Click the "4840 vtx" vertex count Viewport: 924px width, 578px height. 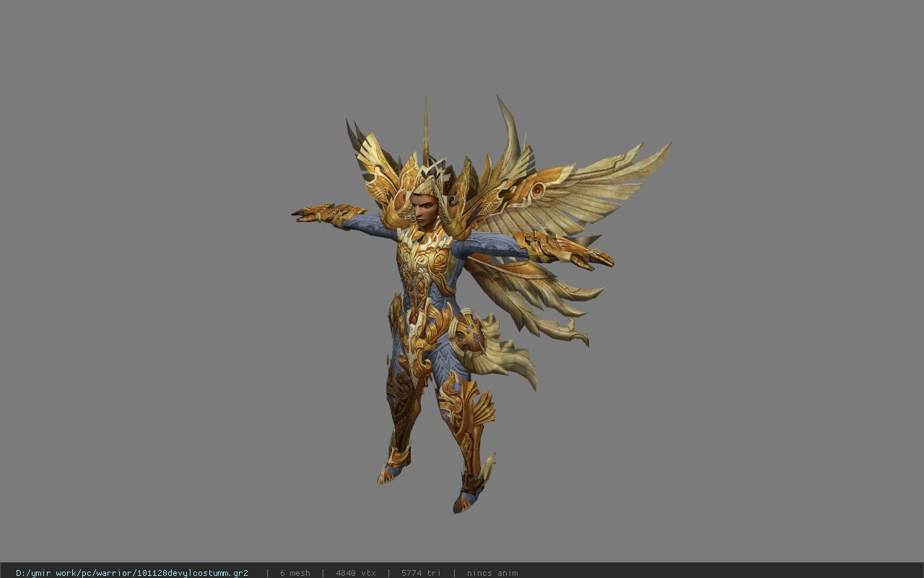tap(356, 573)
